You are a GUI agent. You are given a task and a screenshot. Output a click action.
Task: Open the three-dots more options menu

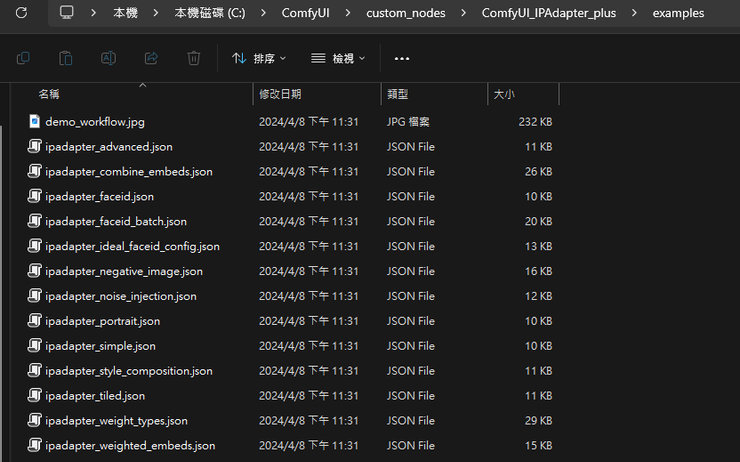[x=402, y=59]
